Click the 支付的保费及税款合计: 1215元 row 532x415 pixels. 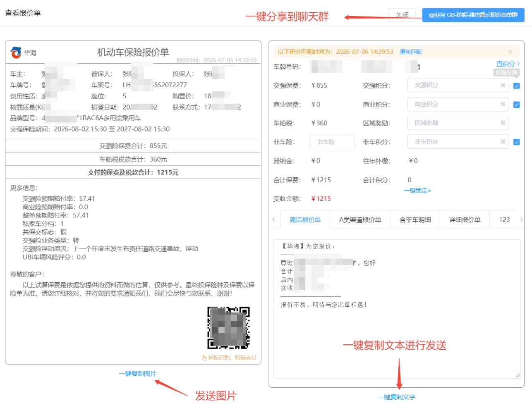click(133, 172)
